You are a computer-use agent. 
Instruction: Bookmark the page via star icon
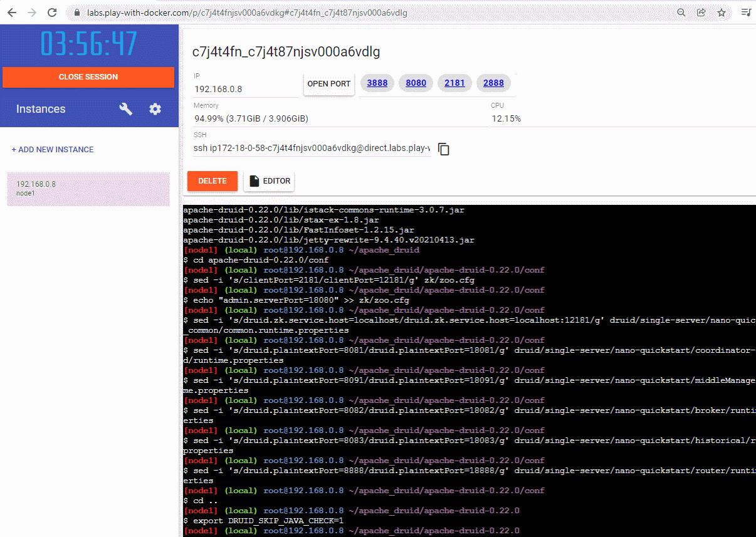pos(722,12)
